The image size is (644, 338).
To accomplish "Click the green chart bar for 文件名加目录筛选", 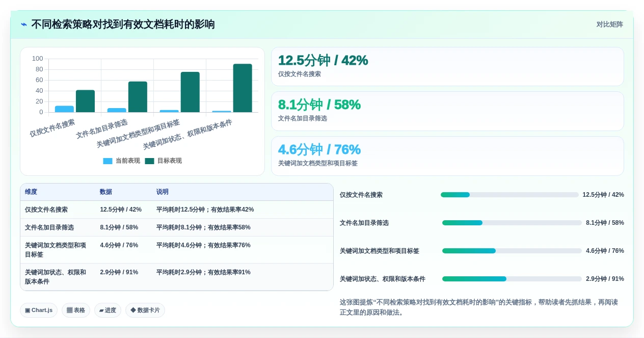I will (x=138, y=97).
